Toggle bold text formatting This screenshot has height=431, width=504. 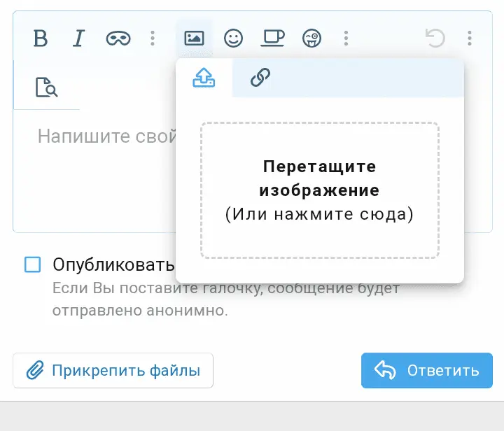coord(41,38)
